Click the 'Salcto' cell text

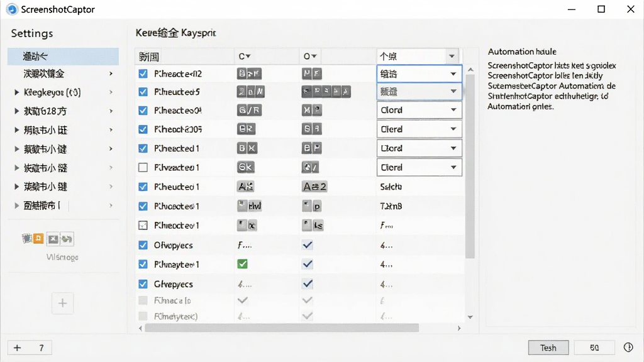(391, 187)
